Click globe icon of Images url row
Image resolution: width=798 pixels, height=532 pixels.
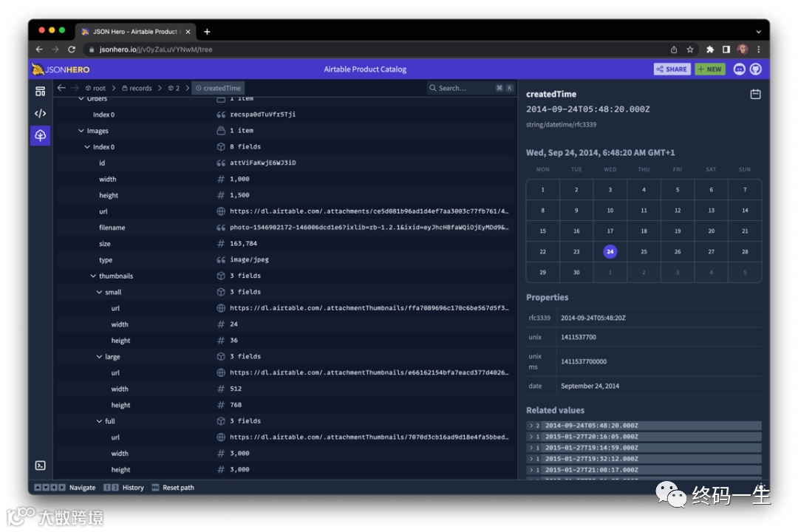(x=221, y=211)
